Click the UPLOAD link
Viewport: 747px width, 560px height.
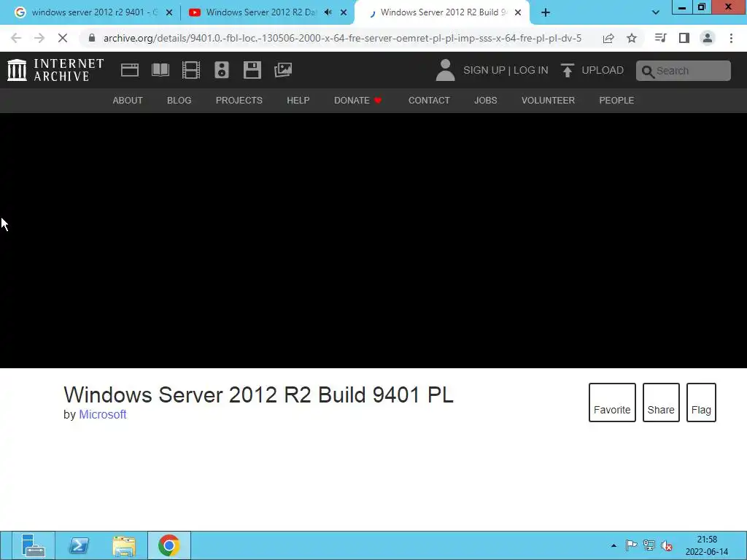click(x=603, y=70)
